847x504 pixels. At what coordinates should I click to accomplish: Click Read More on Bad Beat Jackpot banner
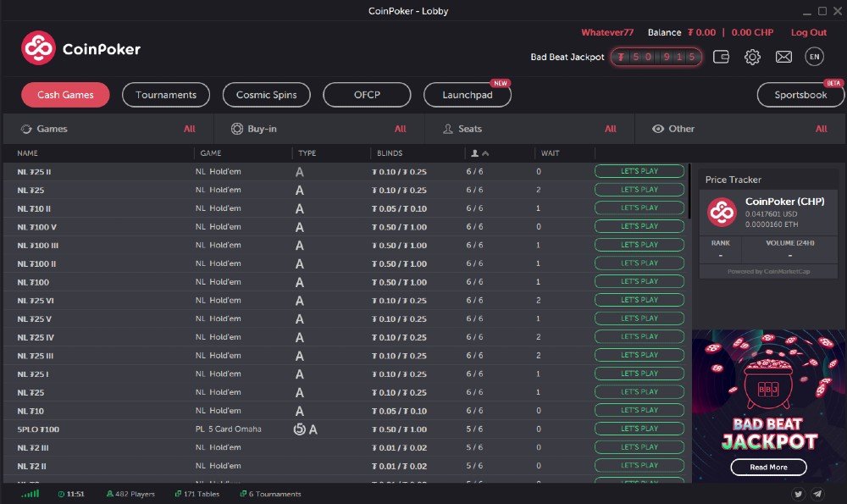pos(769,468)
